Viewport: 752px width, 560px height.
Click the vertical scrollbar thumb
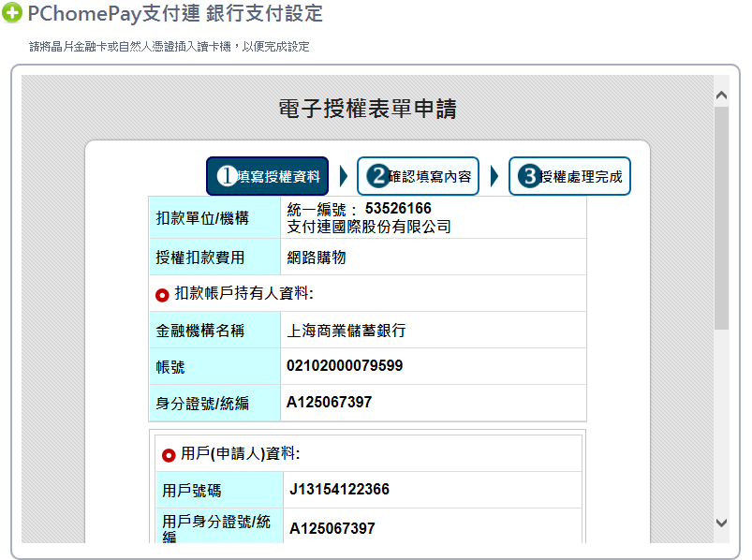pos(721,218)
